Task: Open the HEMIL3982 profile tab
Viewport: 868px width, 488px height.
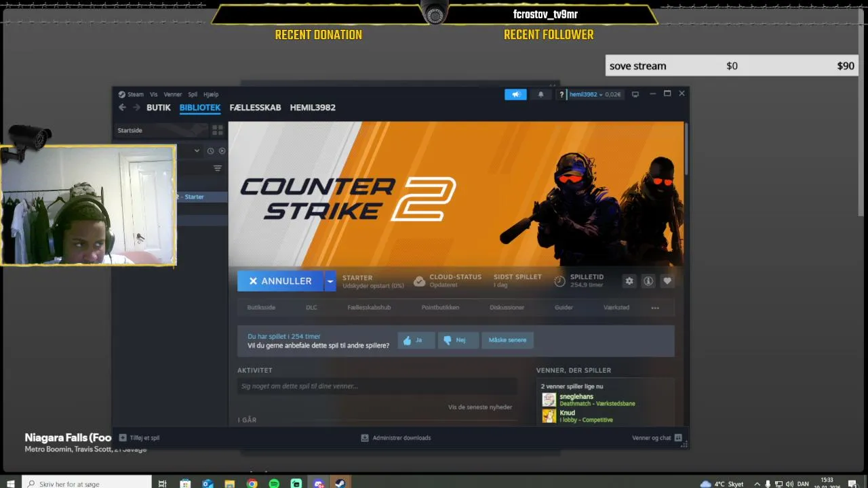Action: 313,107
